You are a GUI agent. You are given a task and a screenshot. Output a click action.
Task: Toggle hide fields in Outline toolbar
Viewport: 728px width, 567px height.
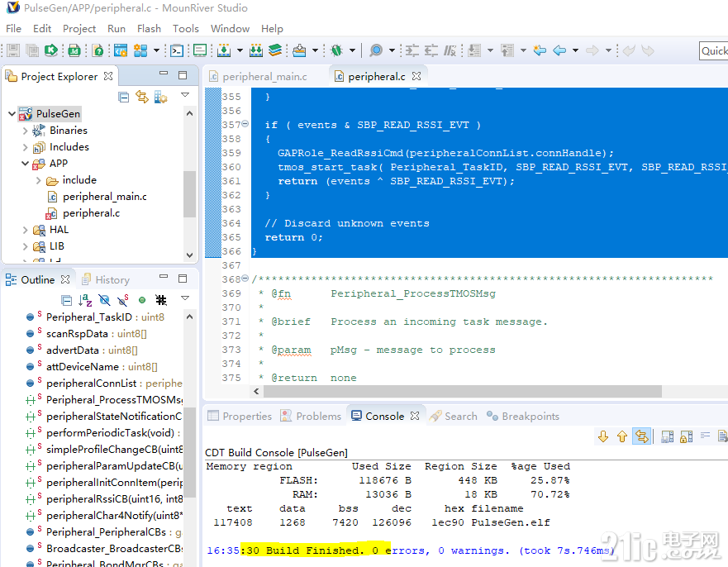104,301
